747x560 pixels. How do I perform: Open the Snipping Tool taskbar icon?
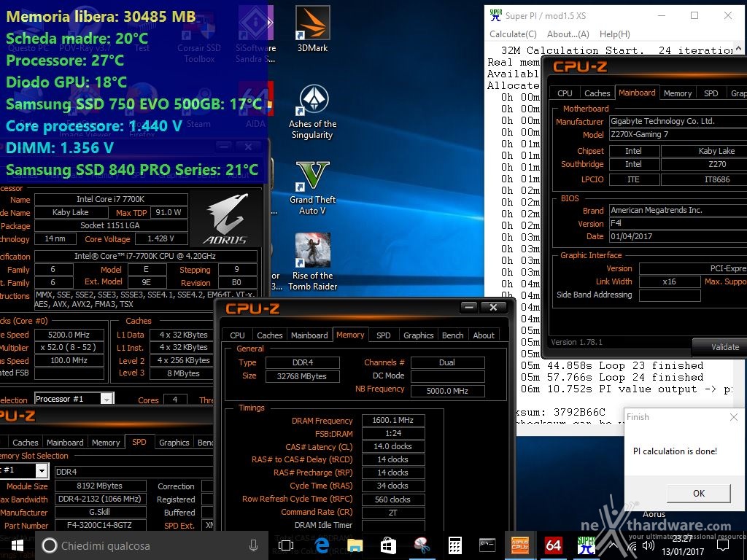point(422,545)
